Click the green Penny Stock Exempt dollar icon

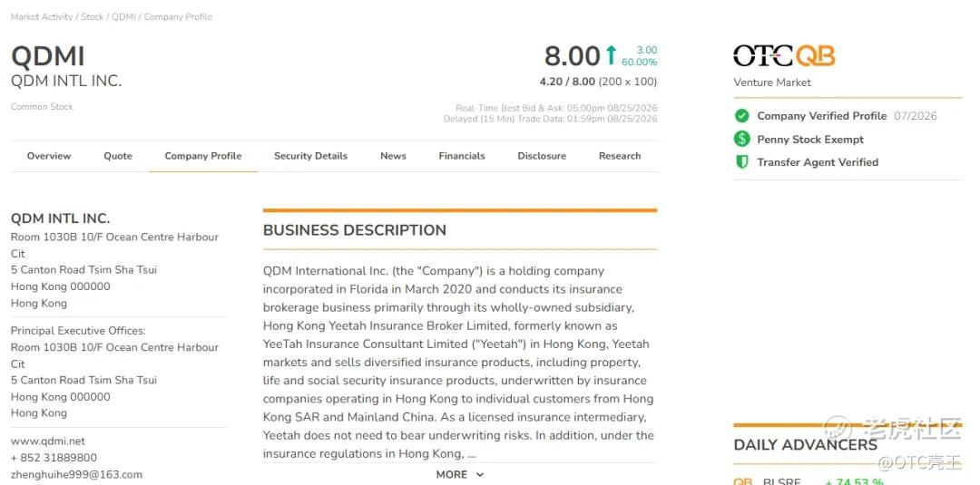point(742,139)
